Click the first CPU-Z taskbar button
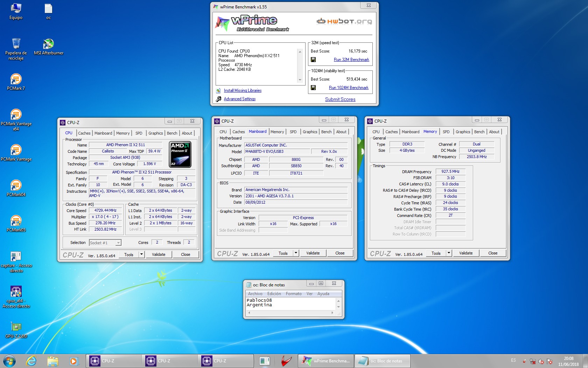The image size is (588, 368). [x=114, y=361]
